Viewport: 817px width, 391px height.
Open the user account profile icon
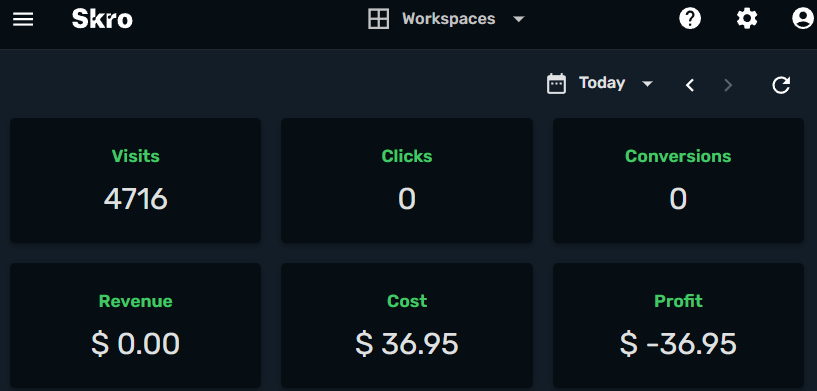[x=803, y=19]
